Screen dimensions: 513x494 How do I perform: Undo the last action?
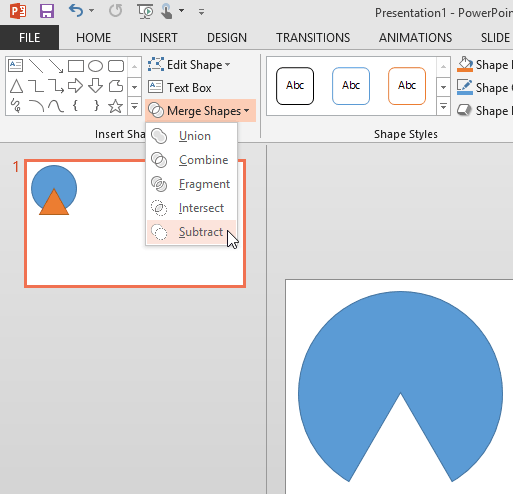click(x=76, y=11)
